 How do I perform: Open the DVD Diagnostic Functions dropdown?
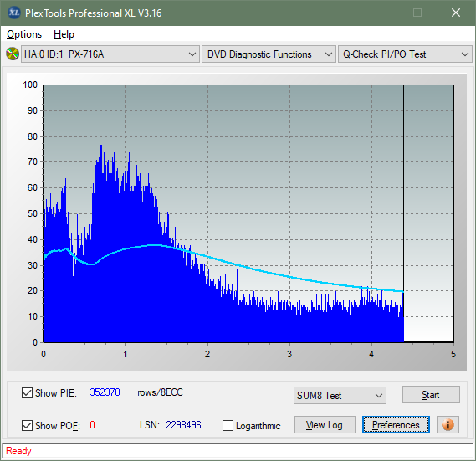coord(269,54)
